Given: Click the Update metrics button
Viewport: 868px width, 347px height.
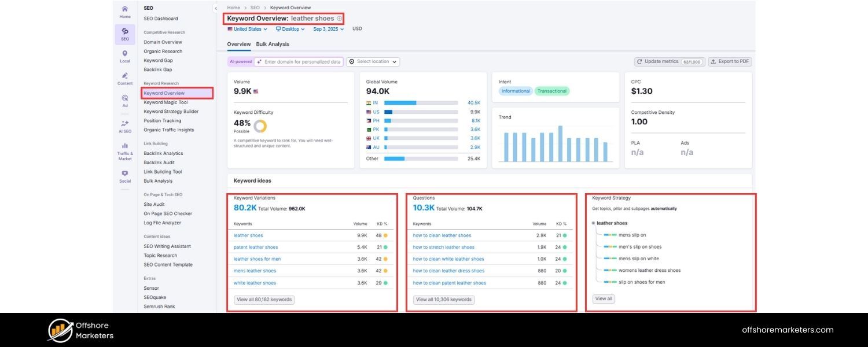Looking at the screenshot, I should (x=669, y=62).
